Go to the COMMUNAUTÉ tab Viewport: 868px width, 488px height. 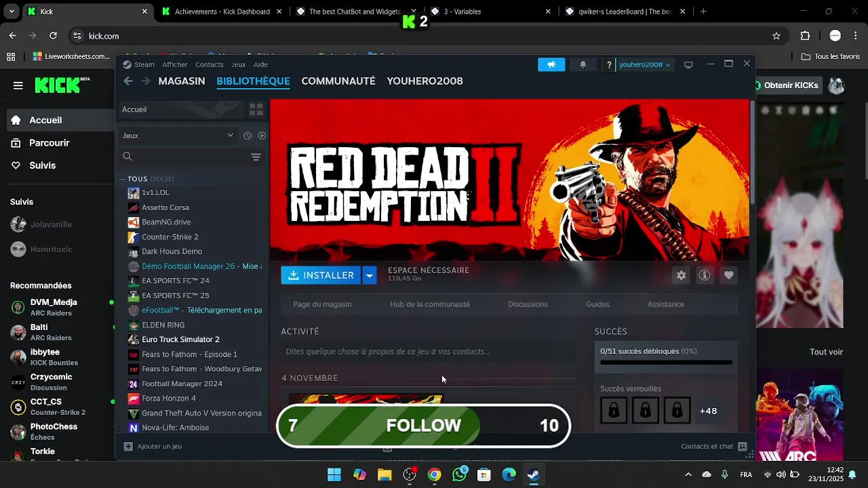click(x=338, y=81)
